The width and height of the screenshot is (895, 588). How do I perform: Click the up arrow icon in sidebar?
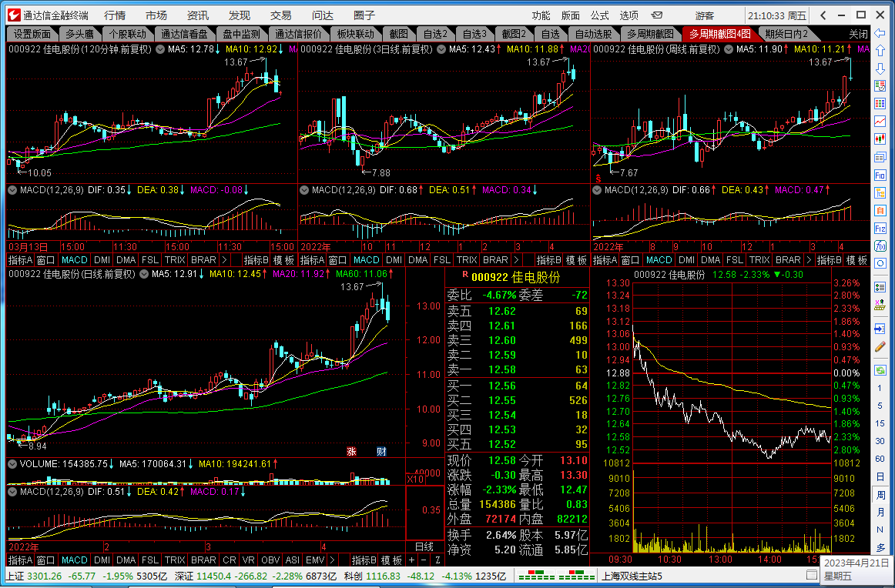(x=880, y=51)
